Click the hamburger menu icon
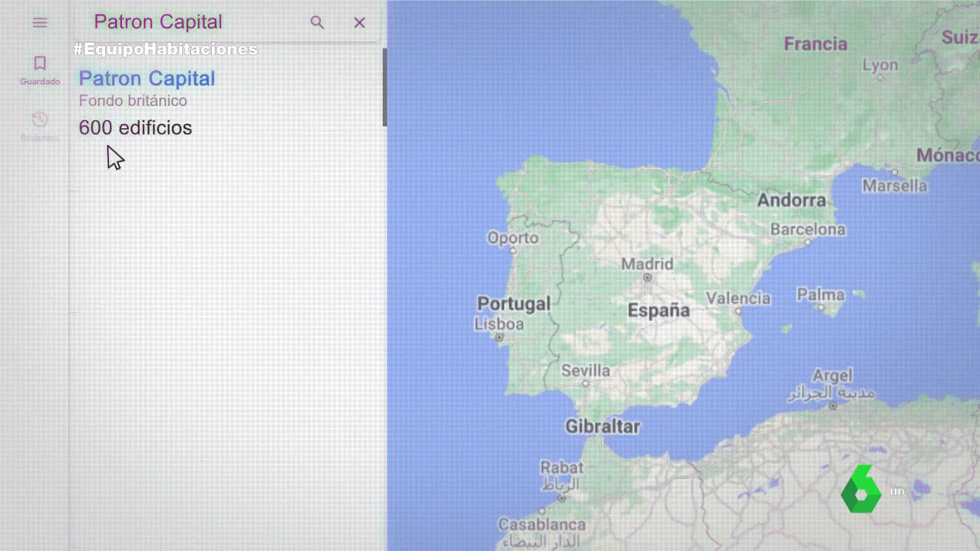 point(40,22)
